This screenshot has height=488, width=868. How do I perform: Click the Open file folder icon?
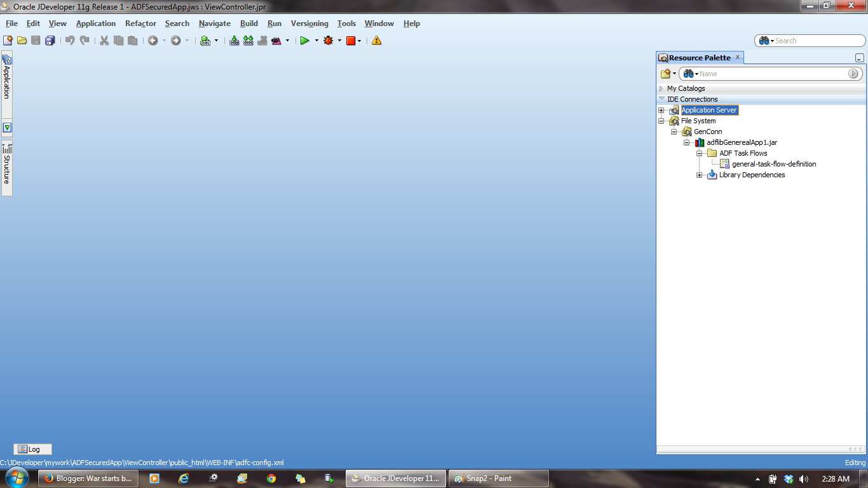point(22,41)
